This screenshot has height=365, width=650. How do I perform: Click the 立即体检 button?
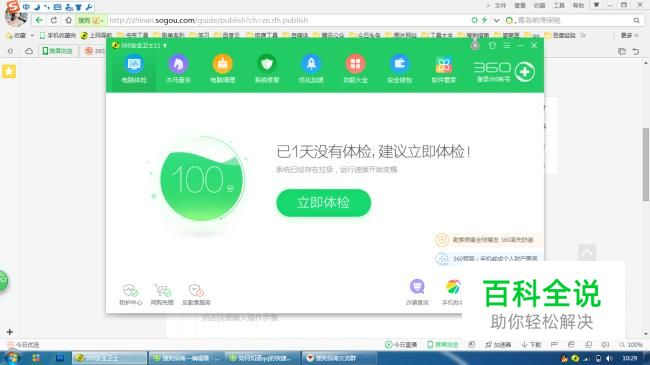[323, 202]
